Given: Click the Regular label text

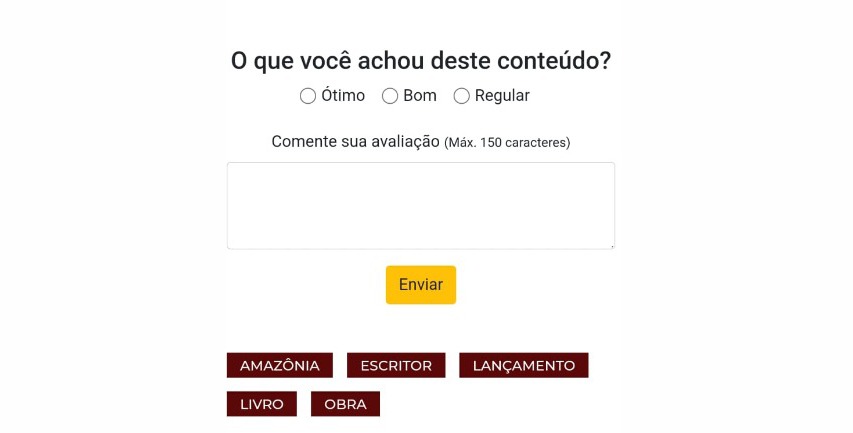Looking at the screenshot, I should (502, 96).
